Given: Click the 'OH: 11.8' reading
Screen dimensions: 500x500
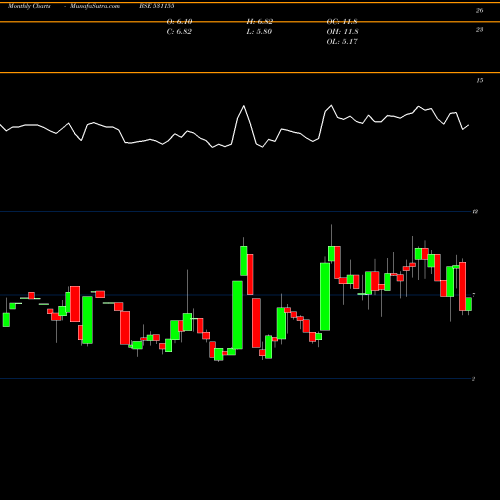Looking at the screenshot, I should point(342,32).
